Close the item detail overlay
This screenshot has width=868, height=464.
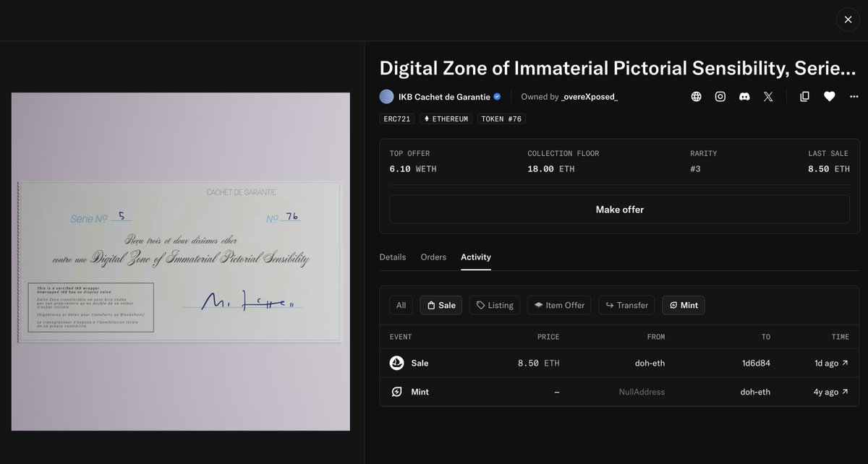pos(848,20)
